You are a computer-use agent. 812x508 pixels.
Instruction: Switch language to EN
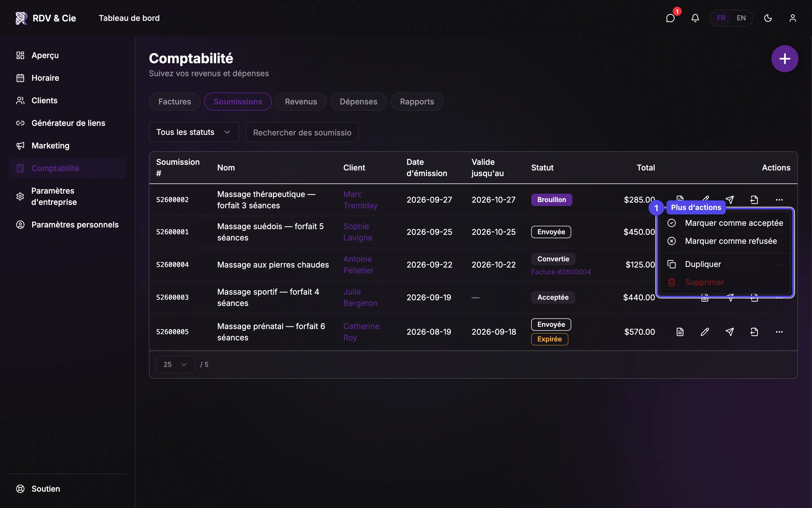(x=741, y=18)
